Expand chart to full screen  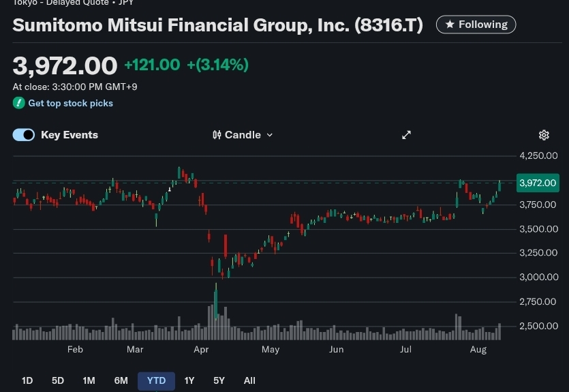tap(406, 135)
